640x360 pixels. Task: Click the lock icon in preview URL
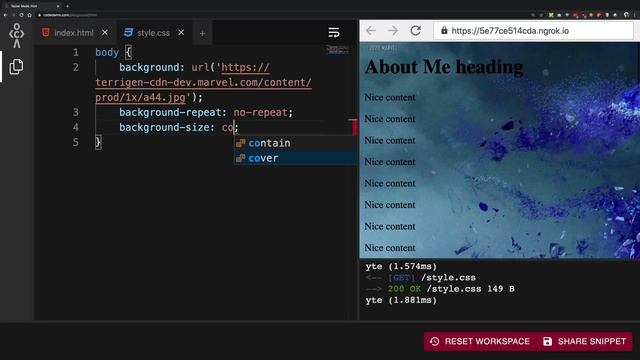click(x=444, y=30)
